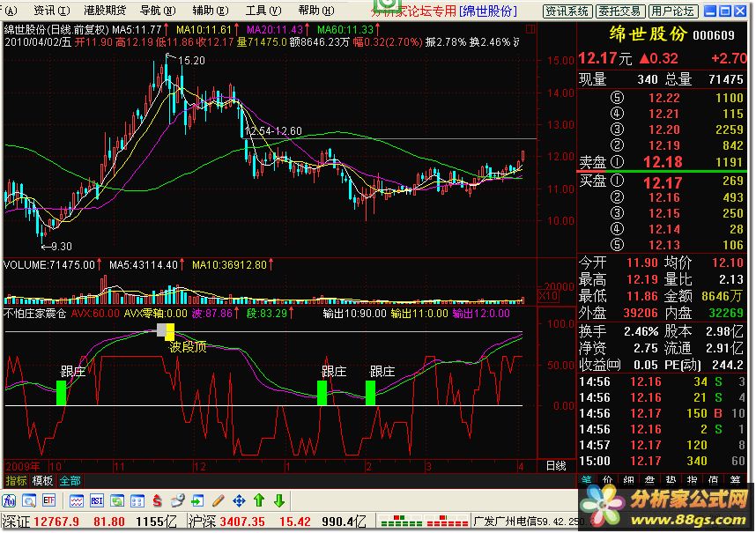Click the X10 volume scale marker
The height and width of the screenshot is (533, 756).
click(x=548, y=295)
